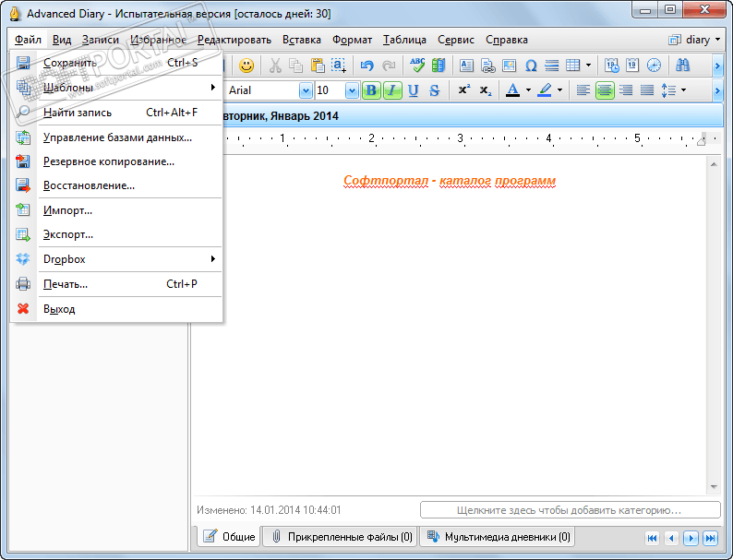This screenshot has height=560, width=733.
Task: Click Экспорт... in the file menu
Action: tap(115, 234)
